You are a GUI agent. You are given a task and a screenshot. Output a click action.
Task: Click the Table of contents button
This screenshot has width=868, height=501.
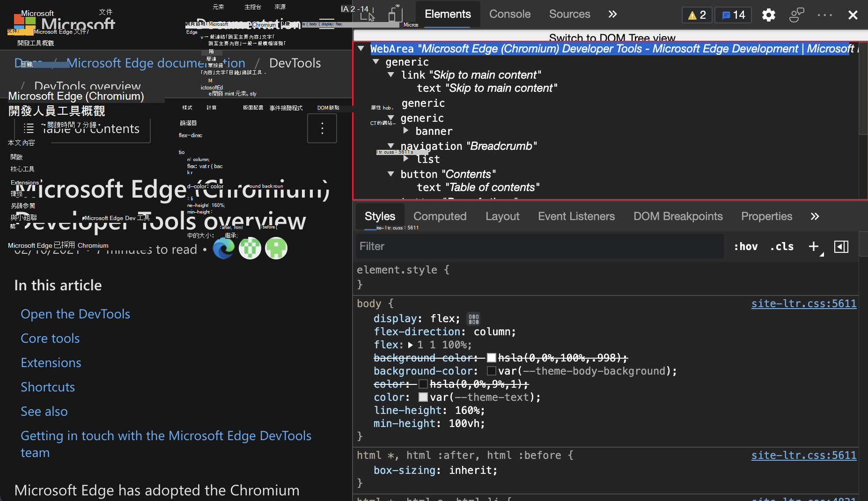(x=82, y=129)
